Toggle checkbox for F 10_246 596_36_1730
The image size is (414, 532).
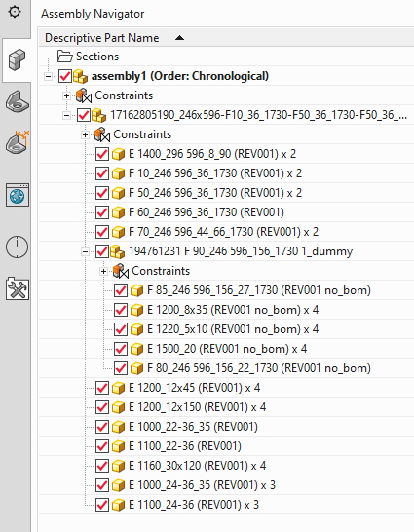(102, 173)
